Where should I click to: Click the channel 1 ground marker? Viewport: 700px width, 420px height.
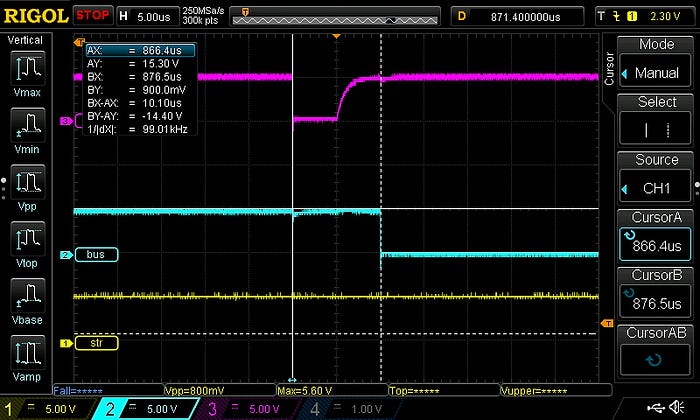click(66, 343)
